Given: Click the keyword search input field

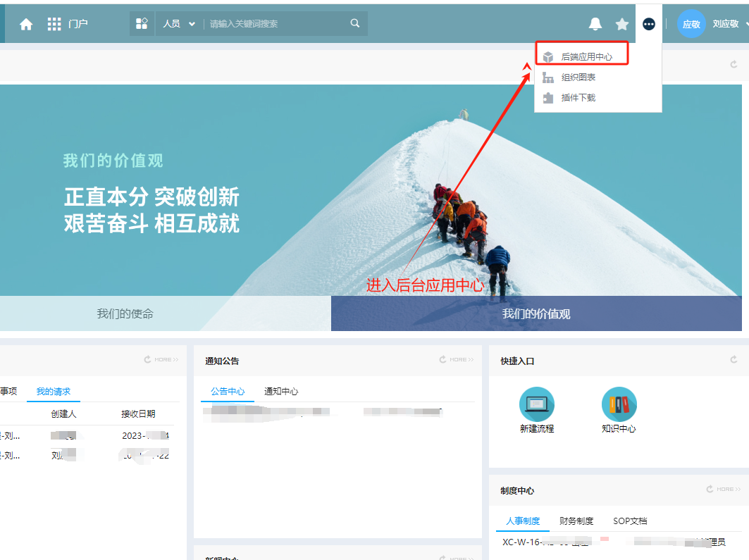Looking at the screenshot, I should pyautogui.click(x=275, y=23).
